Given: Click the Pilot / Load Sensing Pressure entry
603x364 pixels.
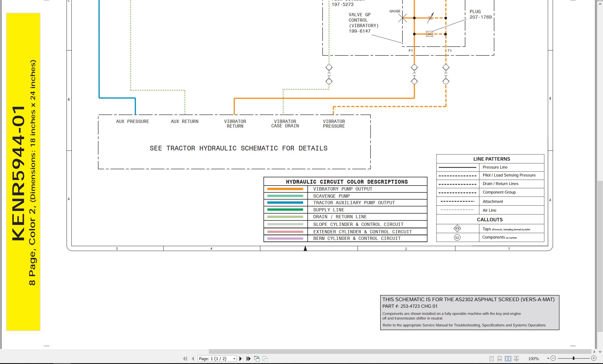Looking at the screenshot, I should (509, 175).
